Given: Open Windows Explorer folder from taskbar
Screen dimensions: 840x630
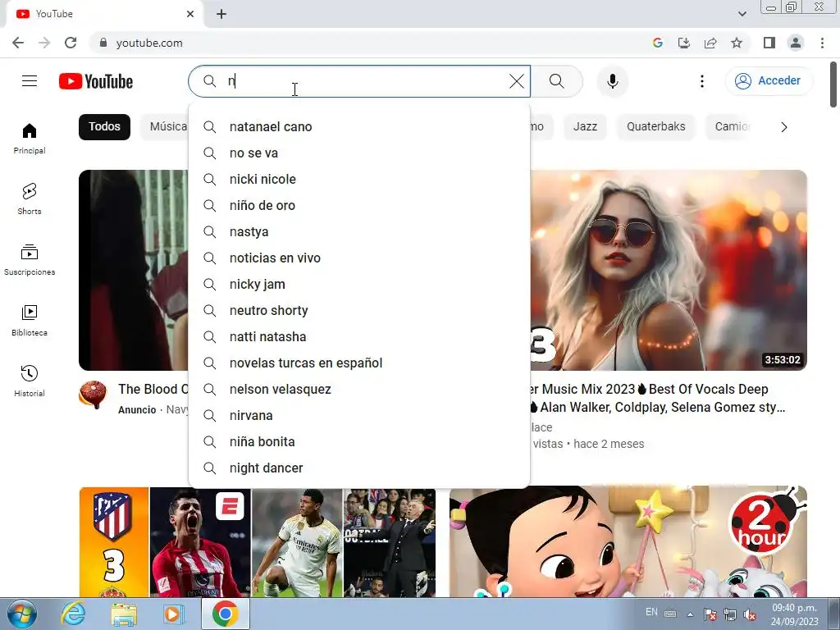Looking at the screenshot, I should [x=124, y=614].
